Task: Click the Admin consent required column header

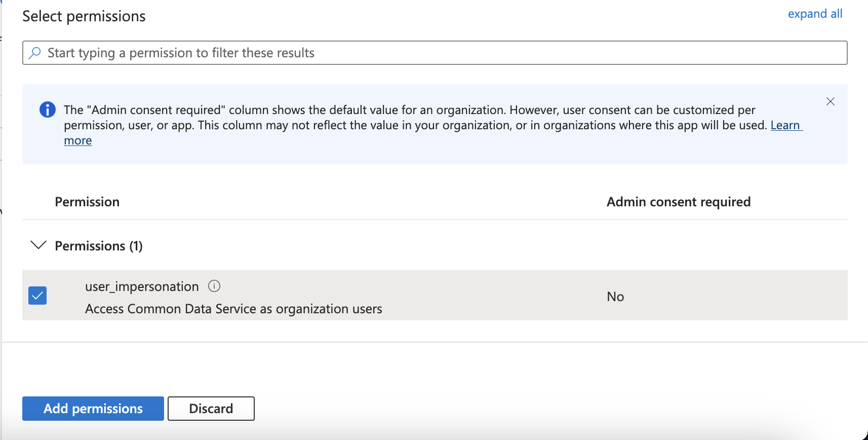Action: 679,202
